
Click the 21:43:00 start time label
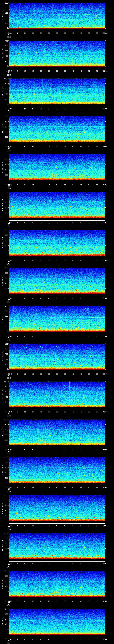pyautogui.click(x=9, y=564)
